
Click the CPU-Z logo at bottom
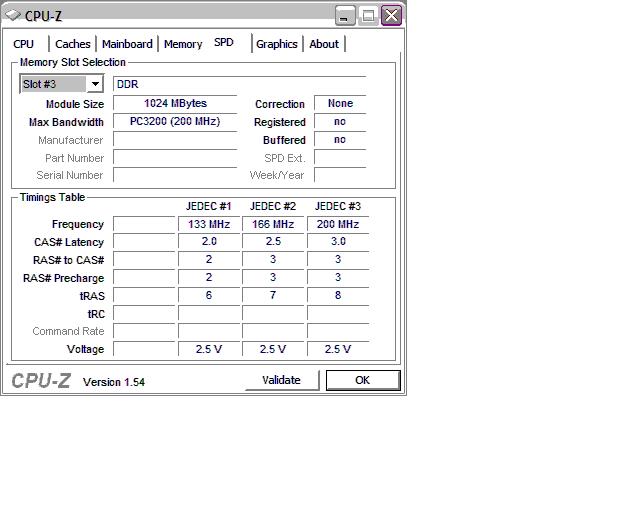(41, 381)
